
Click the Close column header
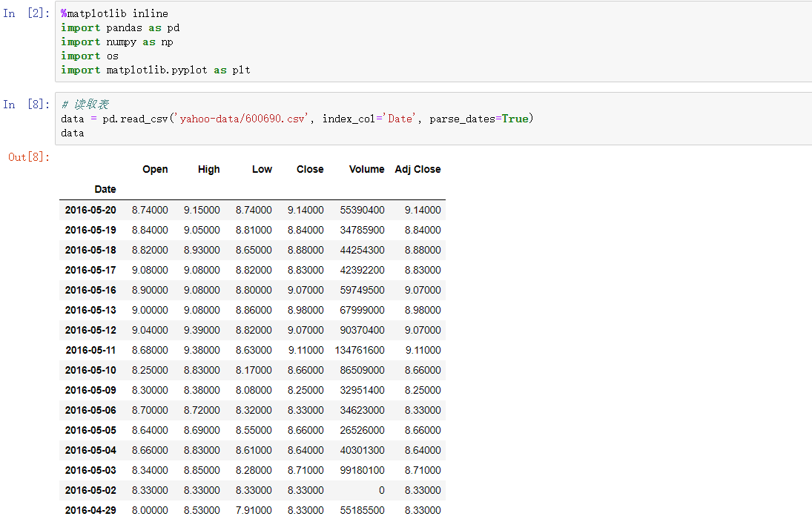(x=310, y=169)
